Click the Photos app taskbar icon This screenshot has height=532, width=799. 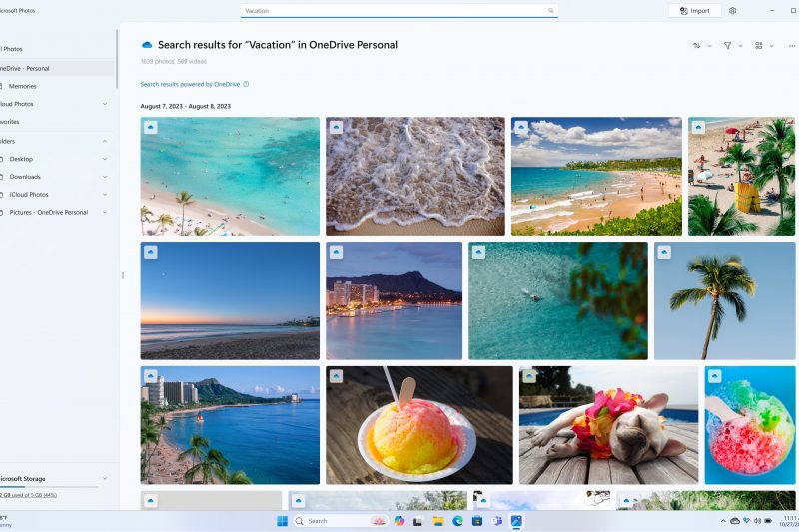(x=516, y=521)
